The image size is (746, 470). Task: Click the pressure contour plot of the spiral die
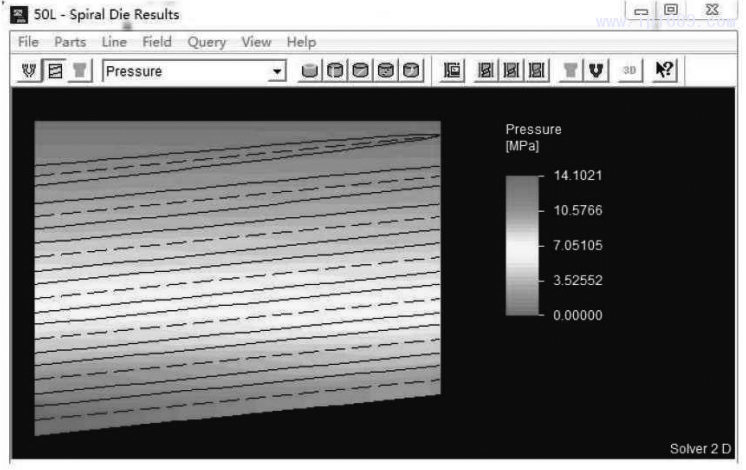237,275
